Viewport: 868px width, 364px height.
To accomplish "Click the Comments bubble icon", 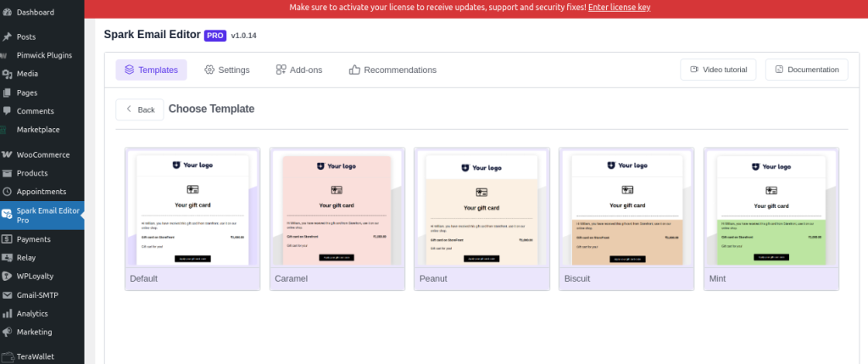I will coord(7,111).
